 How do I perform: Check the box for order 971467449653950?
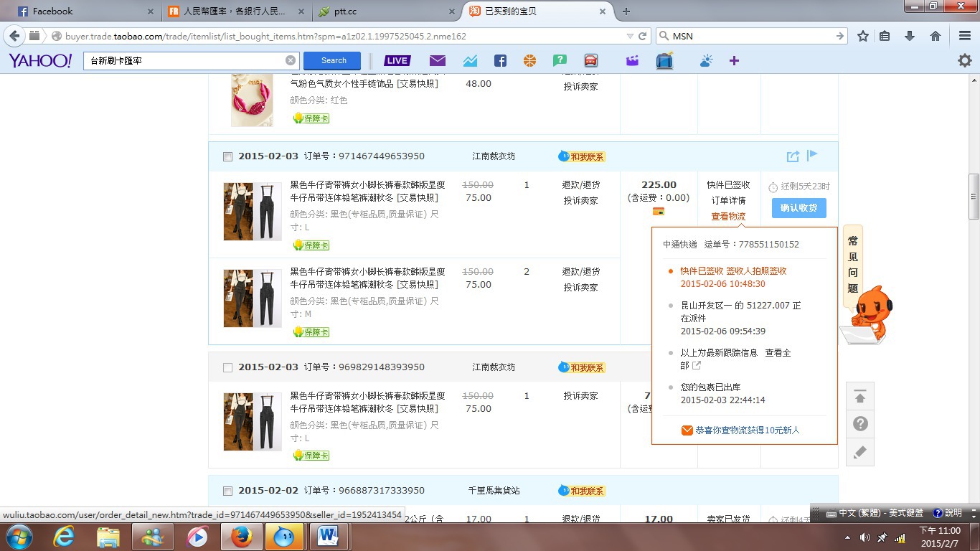click(227, 156)
